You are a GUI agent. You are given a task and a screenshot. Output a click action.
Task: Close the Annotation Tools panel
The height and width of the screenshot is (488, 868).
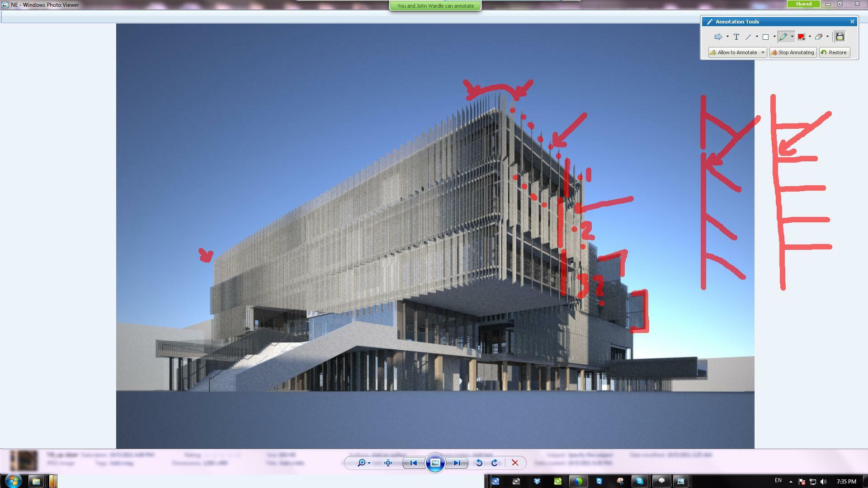click(x=852, y=22)
